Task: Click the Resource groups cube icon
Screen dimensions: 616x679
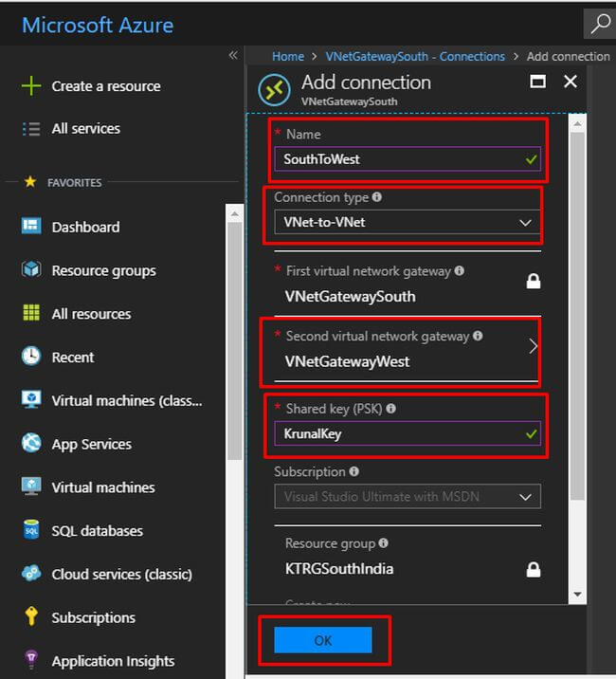Action: pyautogui.click(x=31, y=269)
